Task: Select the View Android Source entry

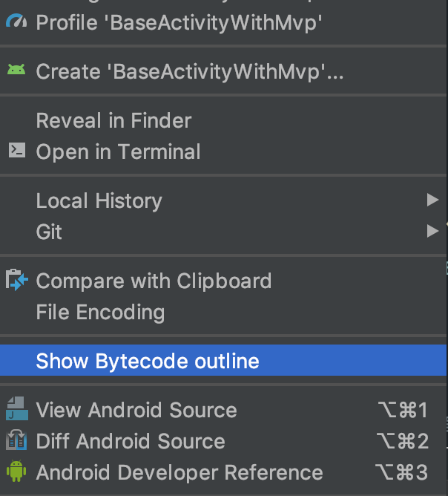Action: coord(136,410)
